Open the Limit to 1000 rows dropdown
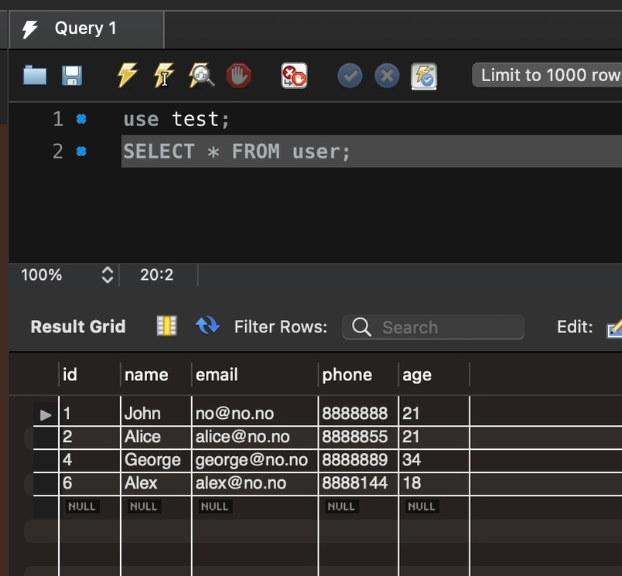Image resolution: width=622 pixels, height=576 pixels. coord(546,75)
